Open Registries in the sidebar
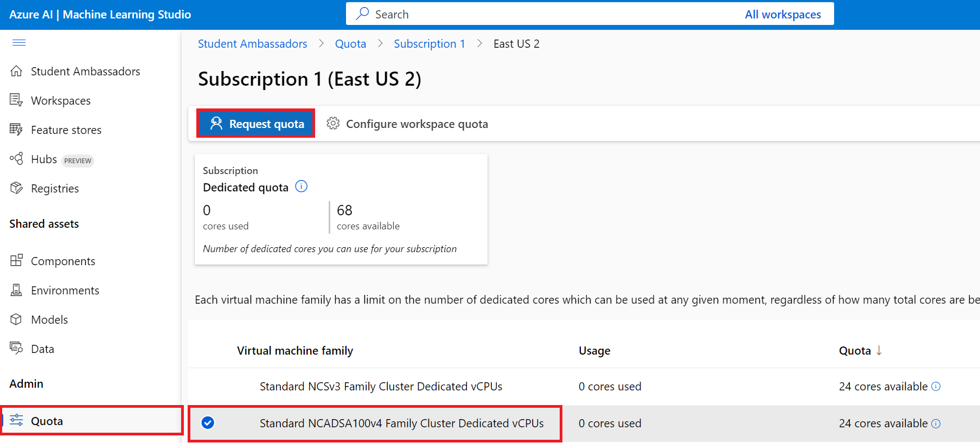 (55, 188)
